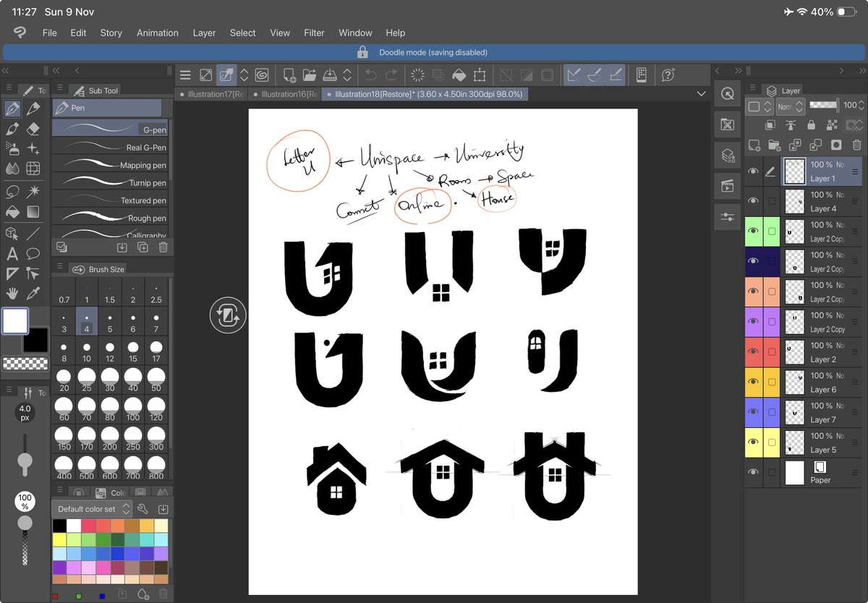This screenshot has width=868, height=603.
Task: Open the Window menu
Action: pos(355,33)
